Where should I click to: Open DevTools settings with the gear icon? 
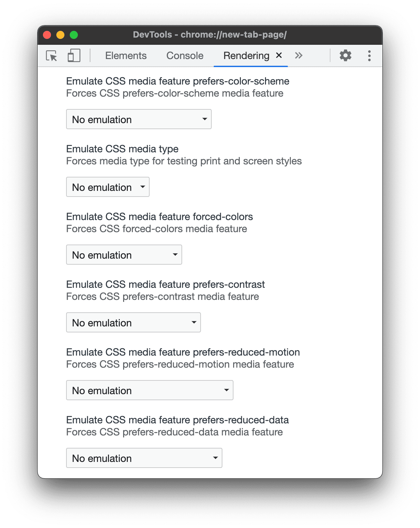pyautogui.click(x=345, y=55)
